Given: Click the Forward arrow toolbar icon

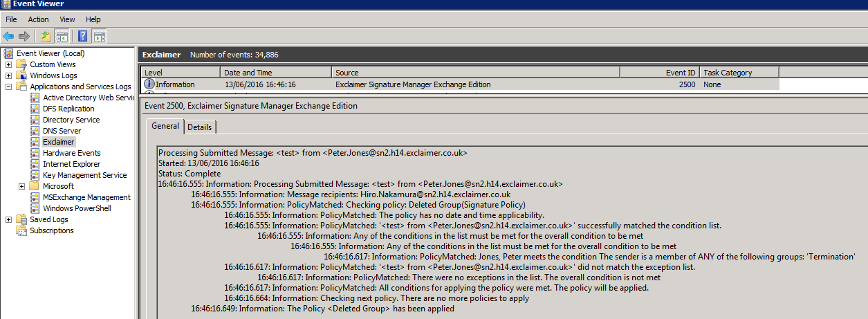Looking at the screenshot, I should point(24,36).
